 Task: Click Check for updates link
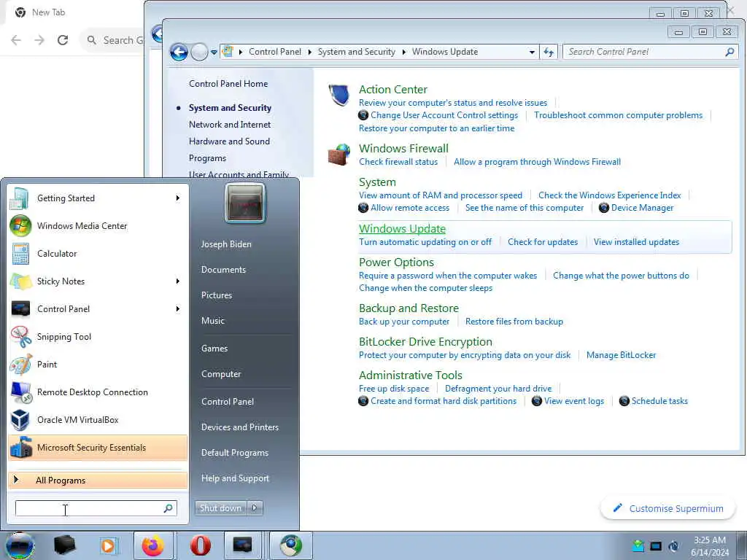(x=543, y=242)
